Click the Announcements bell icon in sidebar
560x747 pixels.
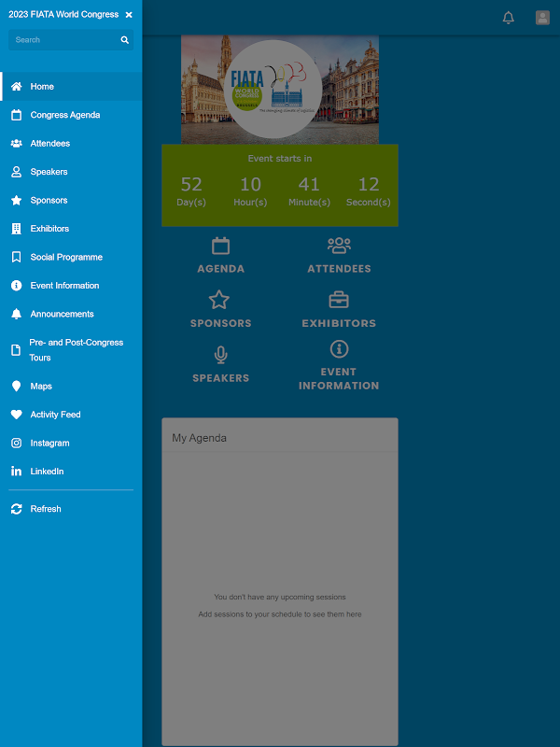(16, 314)
